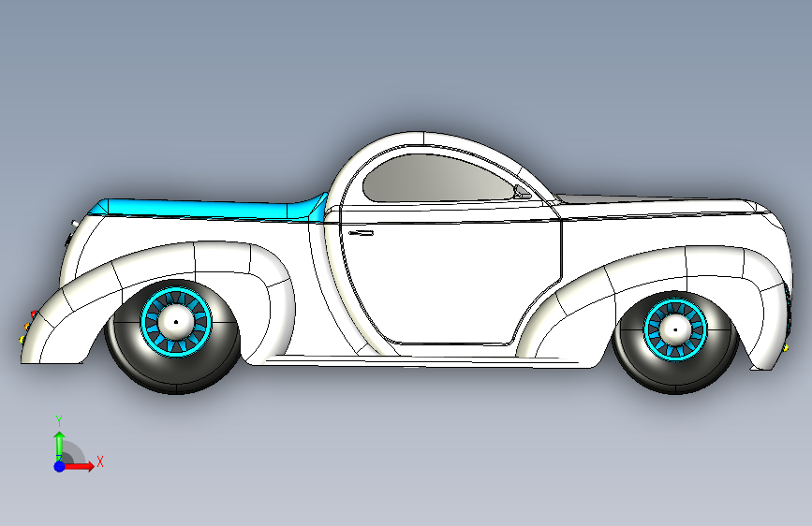
Task: Select the black front tire
Action: click(675, 377)
